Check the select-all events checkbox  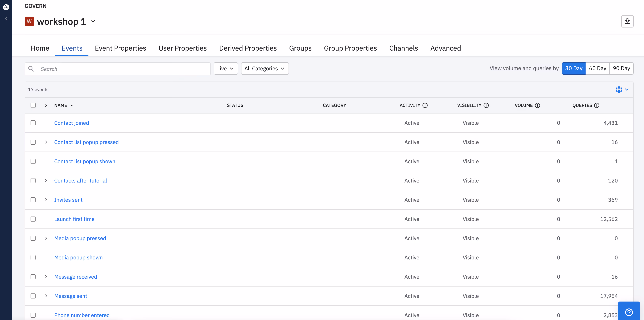[33, 105]
